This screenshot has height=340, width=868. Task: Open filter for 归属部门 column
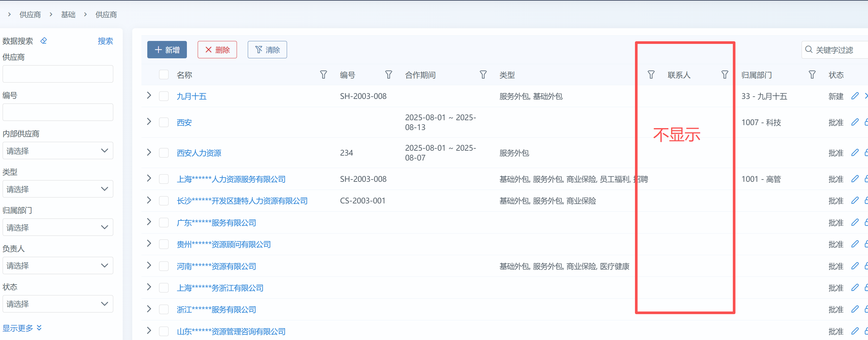tap(812, 75)
